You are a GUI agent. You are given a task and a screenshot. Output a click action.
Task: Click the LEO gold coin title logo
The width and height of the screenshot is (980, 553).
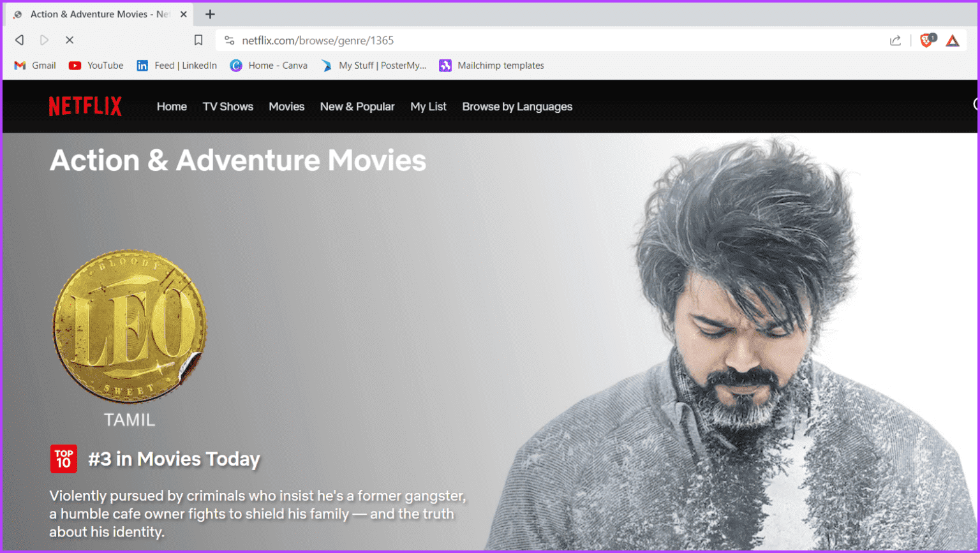click(130, 326)
